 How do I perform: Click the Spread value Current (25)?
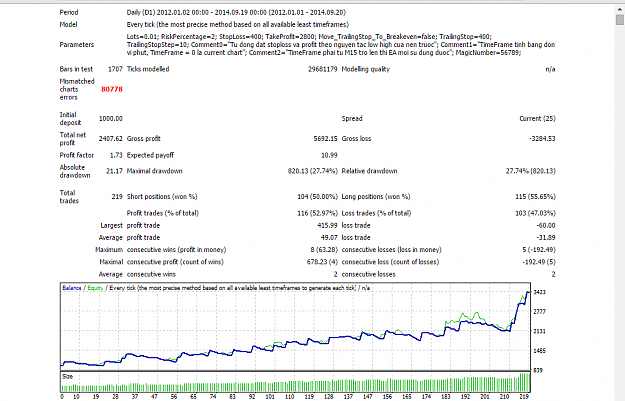pyautogui.click(x=538, y=118)
